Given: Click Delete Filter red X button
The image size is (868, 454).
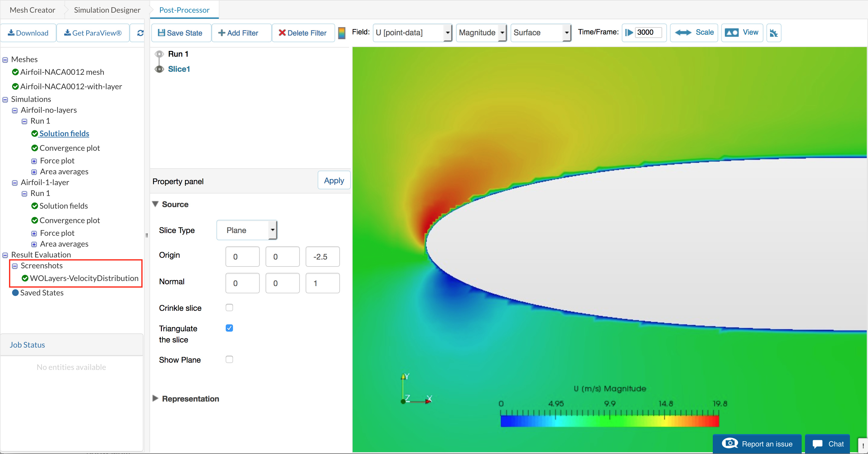Looking at the screenshot, I should pyautogui.click(x=303, y=33).
